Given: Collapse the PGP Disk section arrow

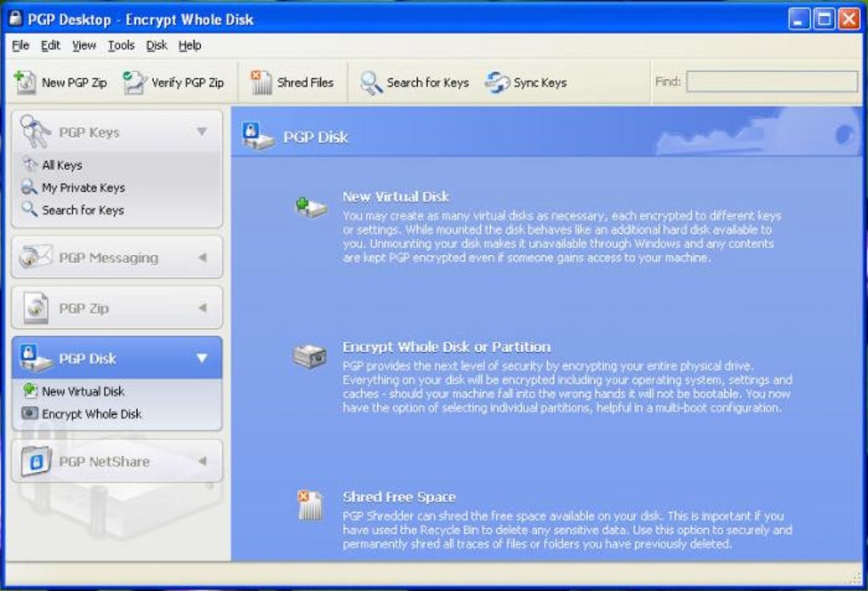Looking at the screenshot, I should [202, 358].
